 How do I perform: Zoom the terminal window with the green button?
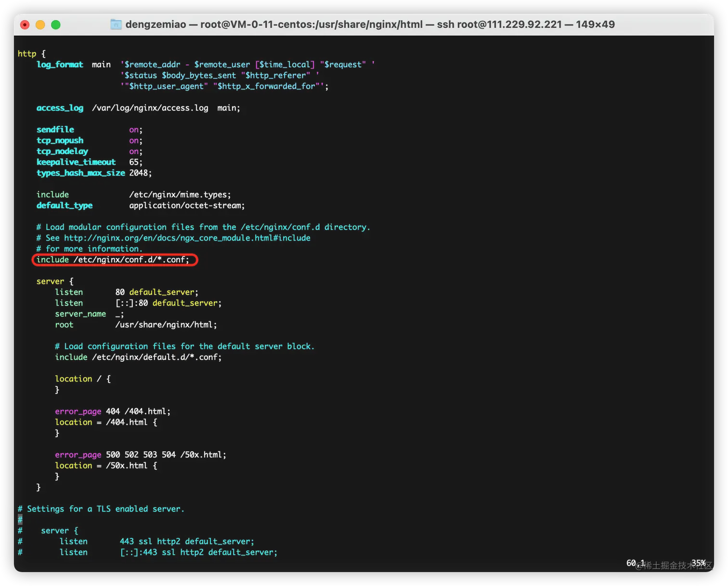click(56, 25)
